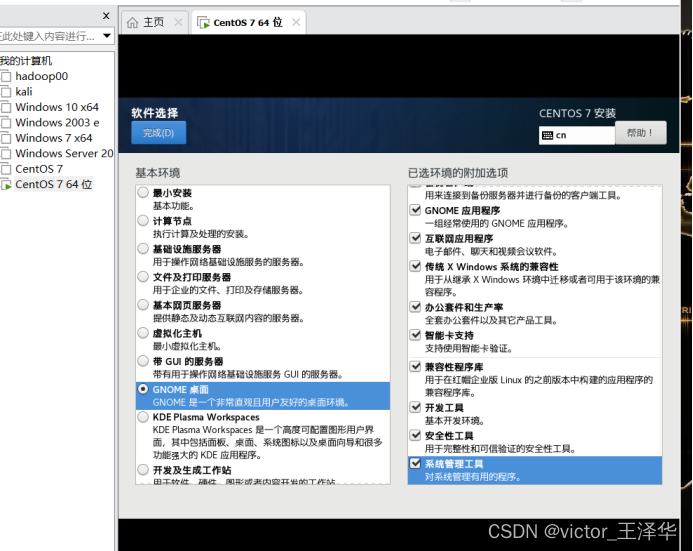Click the text 基本功能。
Image resolution: width=693 pixels, height=551 pixels.
pyautogui.click(x=173, y=206)
